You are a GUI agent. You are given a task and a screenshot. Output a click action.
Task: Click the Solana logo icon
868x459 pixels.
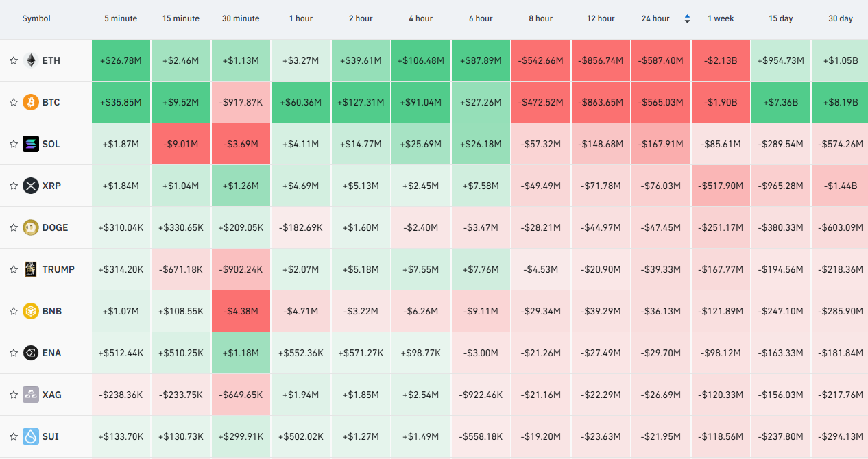click(x=31, y=144)
